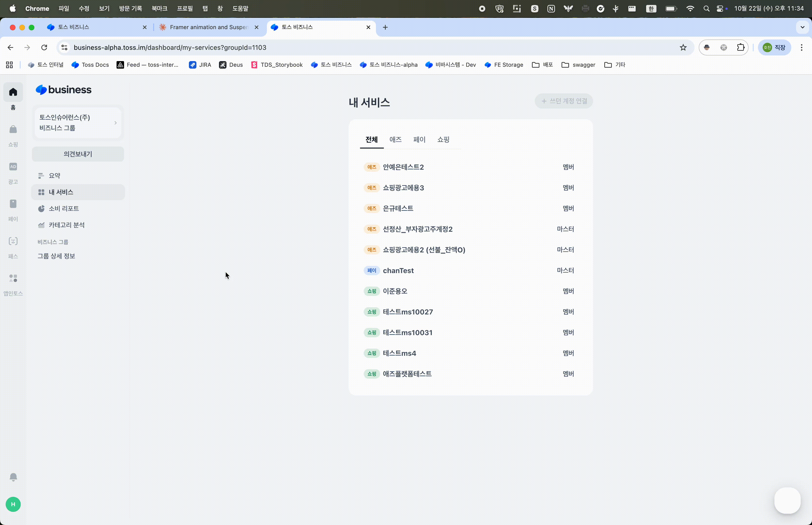Screen dimensions: 812x525
Task: Open the 쇼핑 sidebar icon
Action: point(13,129)
